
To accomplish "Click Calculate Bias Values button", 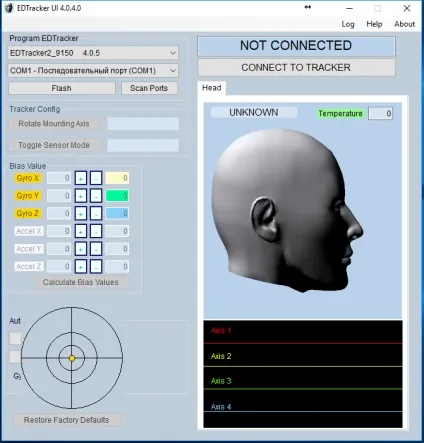I will pos(81,282).
